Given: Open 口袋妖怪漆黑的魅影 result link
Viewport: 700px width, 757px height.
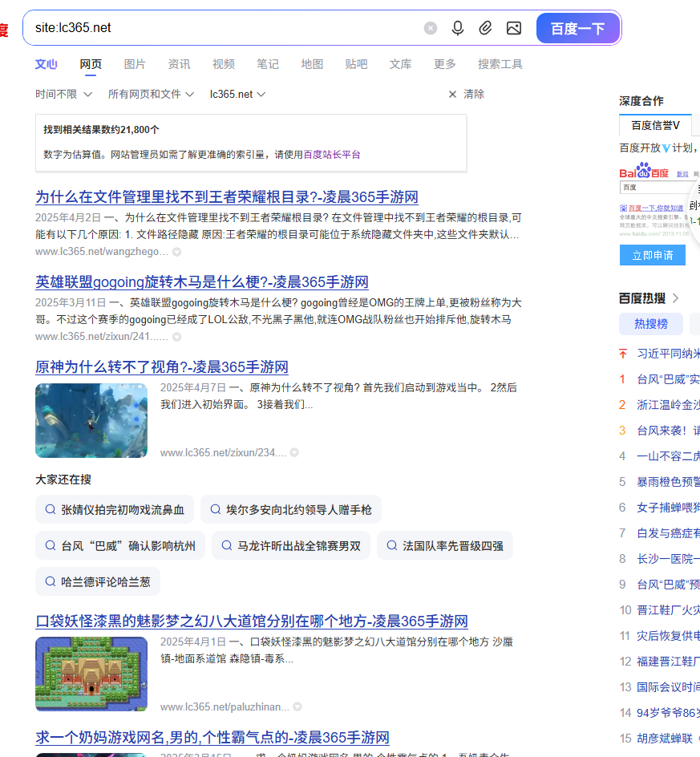Looking at the screenshot, I should pos(252,621).
